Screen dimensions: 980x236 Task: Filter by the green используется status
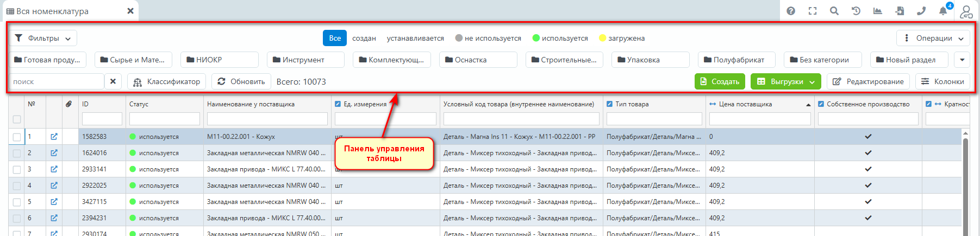560,38
